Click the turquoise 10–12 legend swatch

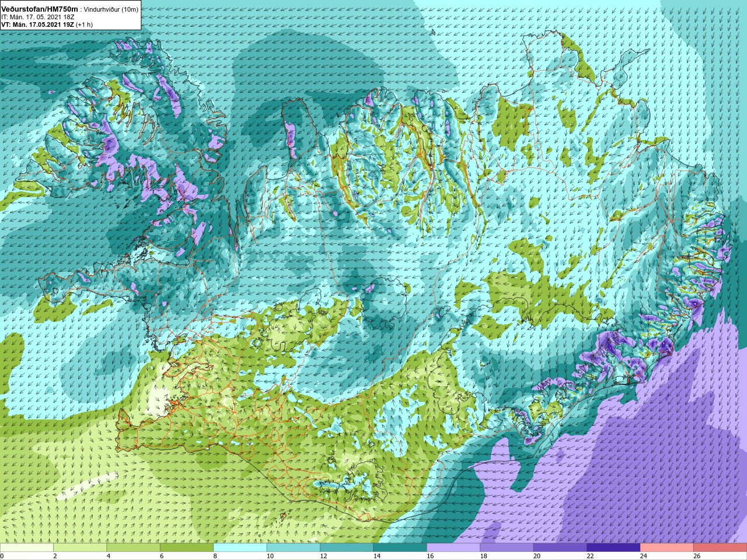tap(294, 548)
